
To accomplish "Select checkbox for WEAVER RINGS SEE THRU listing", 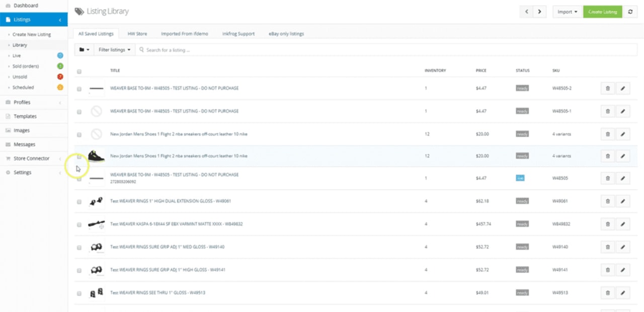I will click(x=79, y=293).
